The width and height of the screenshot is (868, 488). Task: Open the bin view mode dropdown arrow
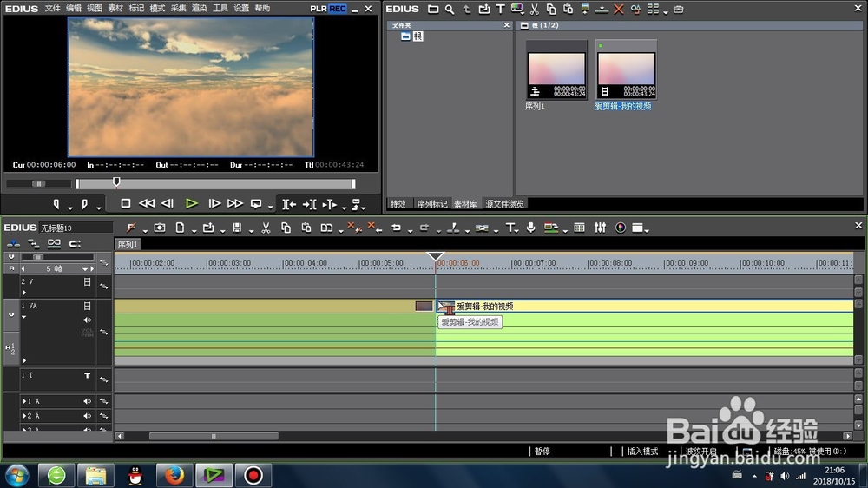[x=666, y=11]
